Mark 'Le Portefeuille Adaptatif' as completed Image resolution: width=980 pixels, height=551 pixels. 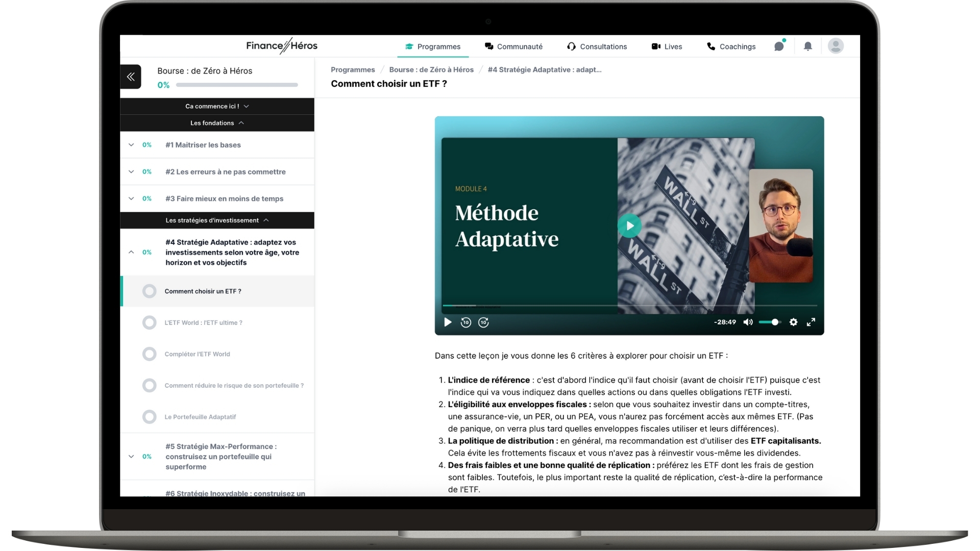(150, 417)
